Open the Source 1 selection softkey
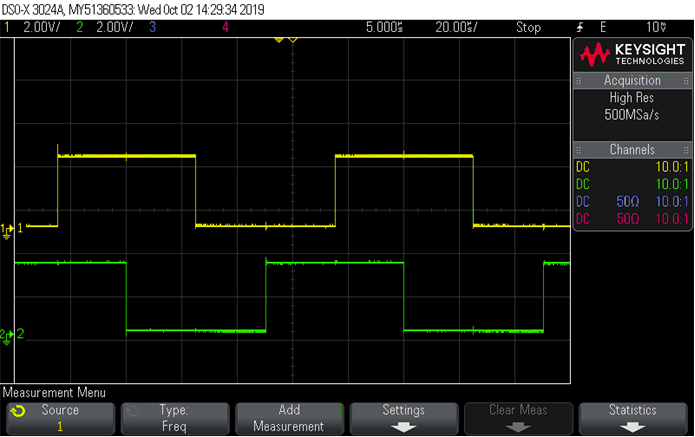Screen dimensions: 695x437 coord(58,418)
